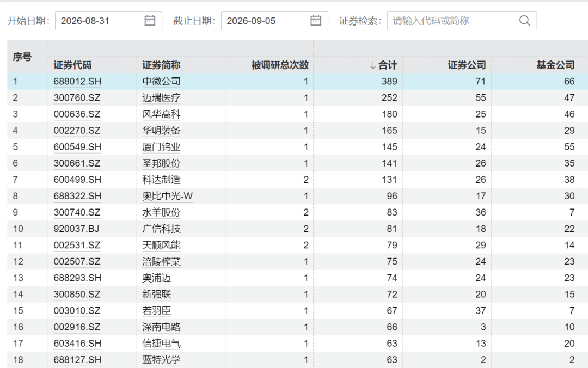Open the 迈瑞医疗 stock name link
588x368 pixels.
(x=161, y=98)
